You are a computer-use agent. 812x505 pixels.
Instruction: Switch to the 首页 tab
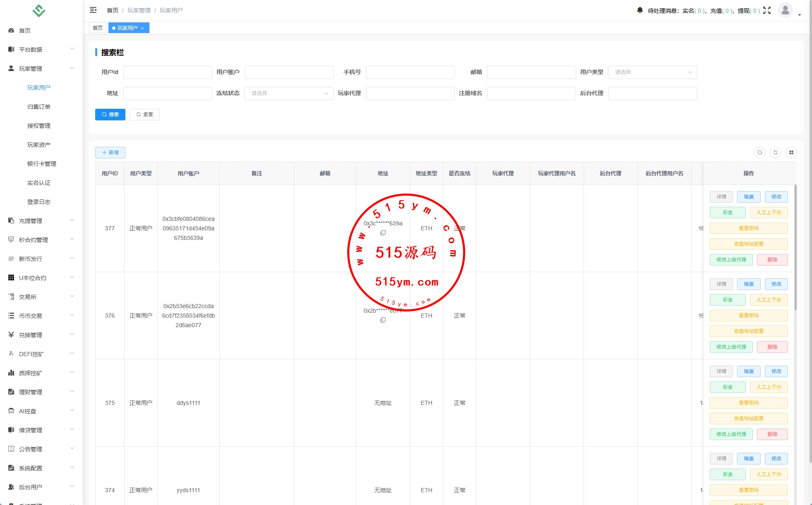98,28
